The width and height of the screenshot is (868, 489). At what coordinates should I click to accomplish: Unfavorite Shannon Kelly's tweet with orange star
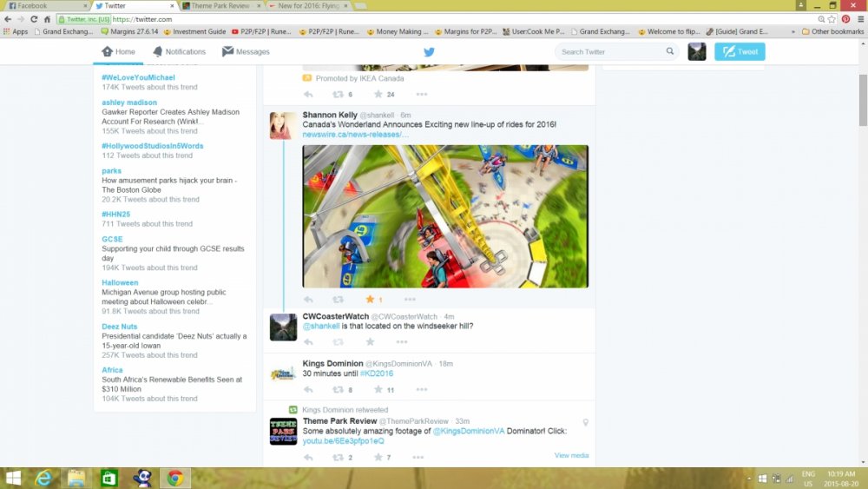(x=370, y=300)
